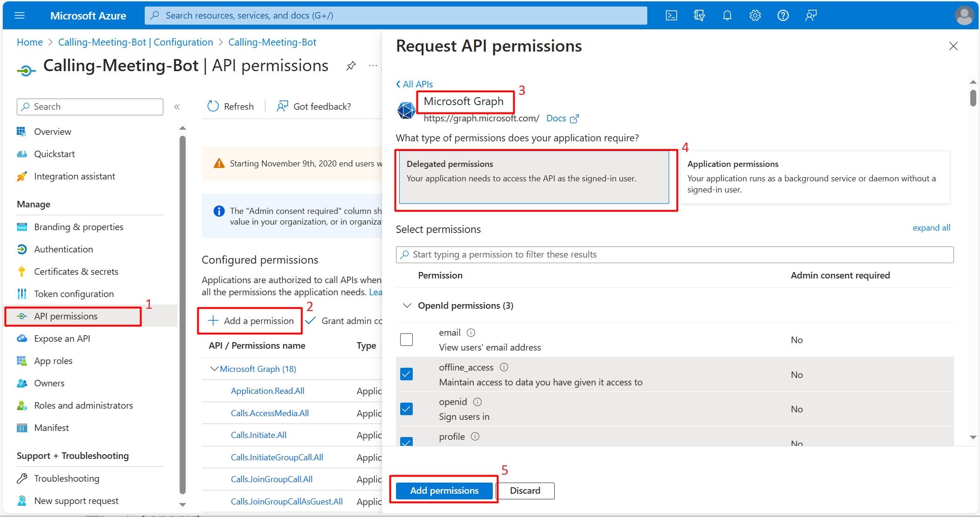
Task: Open the Help question mark icon
Action: tap(783, 16)
